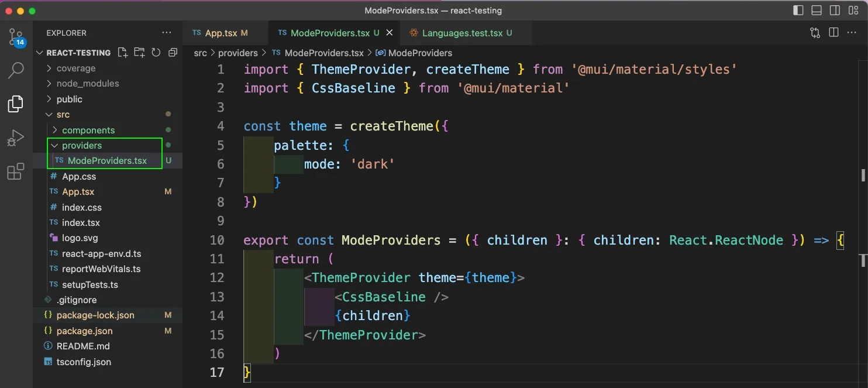Screen dimensions: 868x388
Task: Open Customize Layout icon in title bar
Action: (853, 11)
